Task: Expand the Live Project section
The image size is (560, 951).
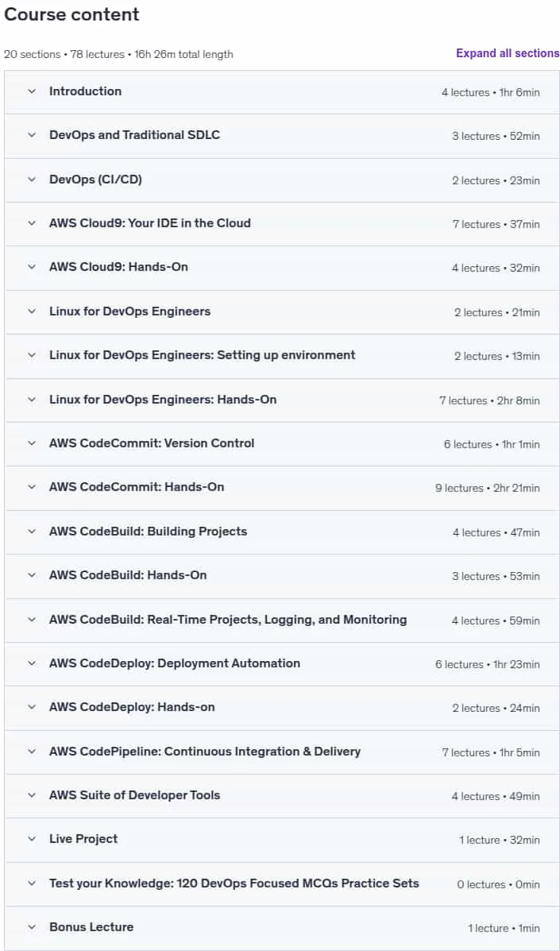Action: tap(282, 840)
